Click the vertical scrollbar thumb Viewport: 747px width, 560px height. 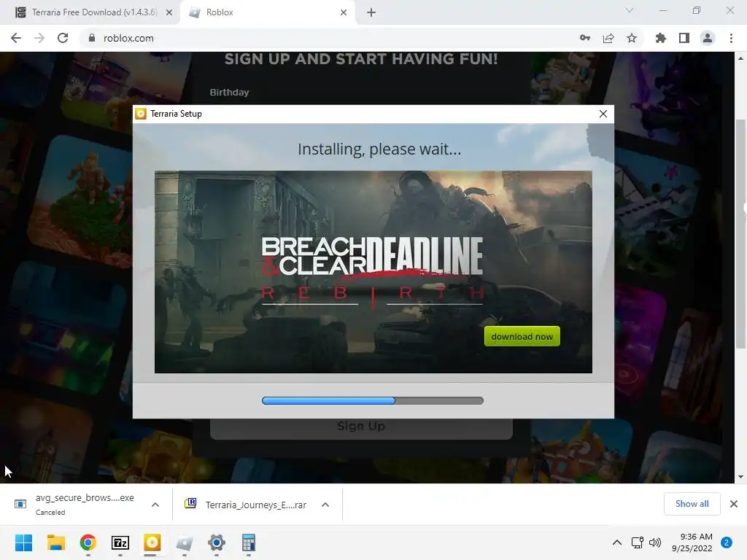tap(740, 233)
